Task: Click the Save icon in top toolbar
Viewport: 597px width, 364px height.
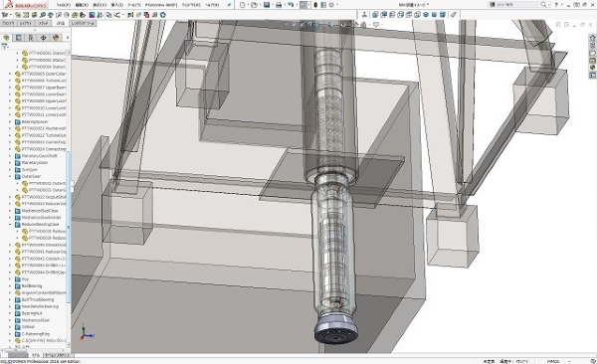Action: pyautogui.click(x=267, y=5)
